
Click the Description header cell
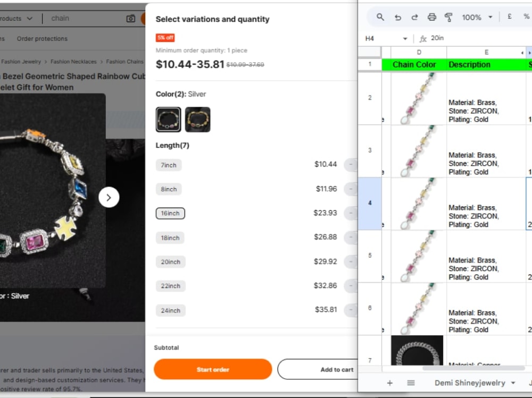click(x=486, y=64)
